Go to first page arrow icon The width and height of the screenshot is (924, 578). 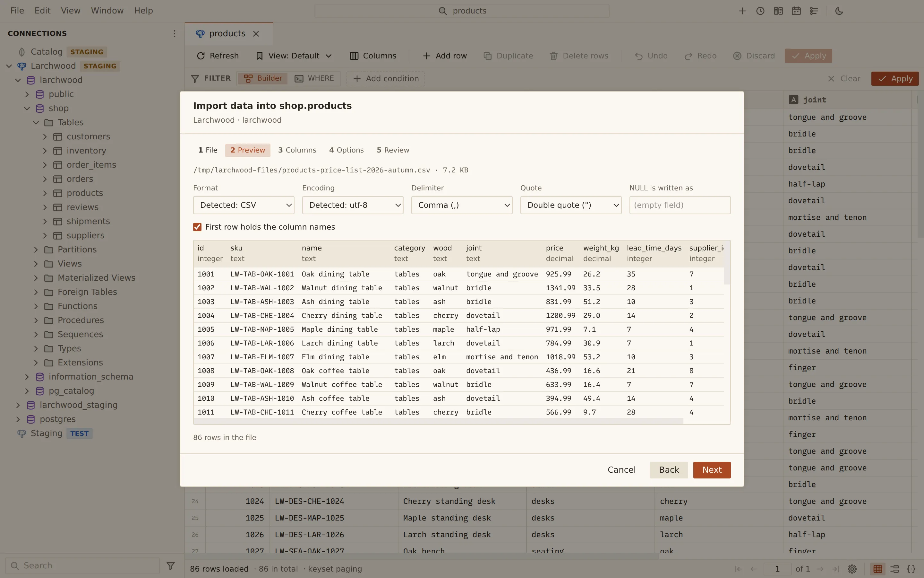coord(739,569)
